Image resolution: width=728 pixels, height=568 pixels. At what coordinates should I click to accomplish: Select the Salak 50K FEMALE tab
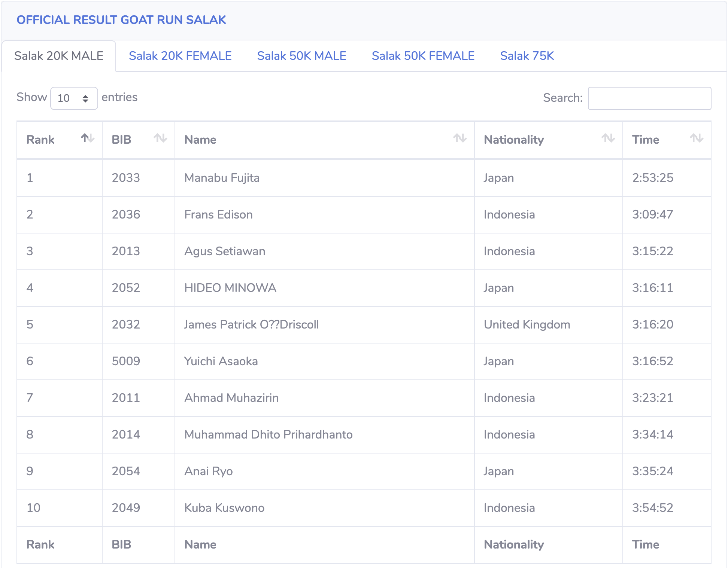(423, 56)
